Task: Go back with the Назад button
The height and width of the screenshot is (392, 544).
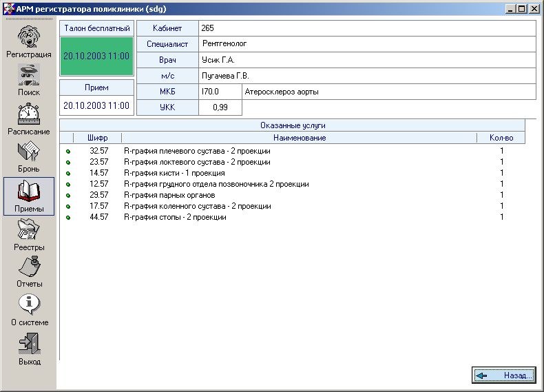Action: [504, 375]
